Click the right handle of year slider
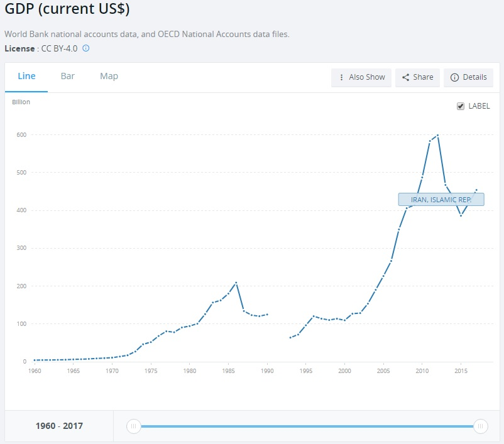 click(480, 426)
